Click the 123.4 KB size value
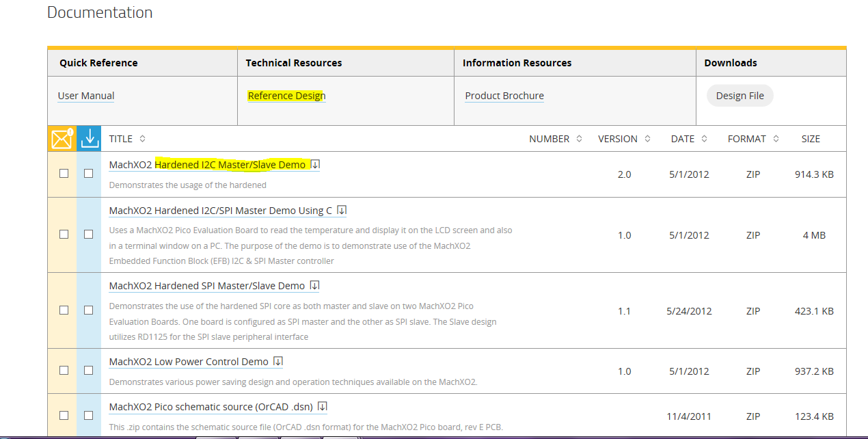Screen dimensions: 868x439 pos(814,416)
